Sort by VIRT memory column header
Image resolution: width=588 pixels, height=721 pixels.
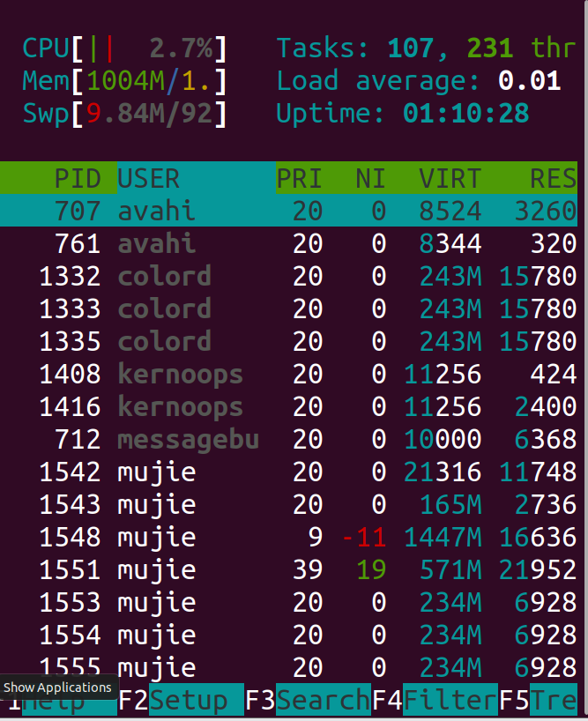pos(449,178)
